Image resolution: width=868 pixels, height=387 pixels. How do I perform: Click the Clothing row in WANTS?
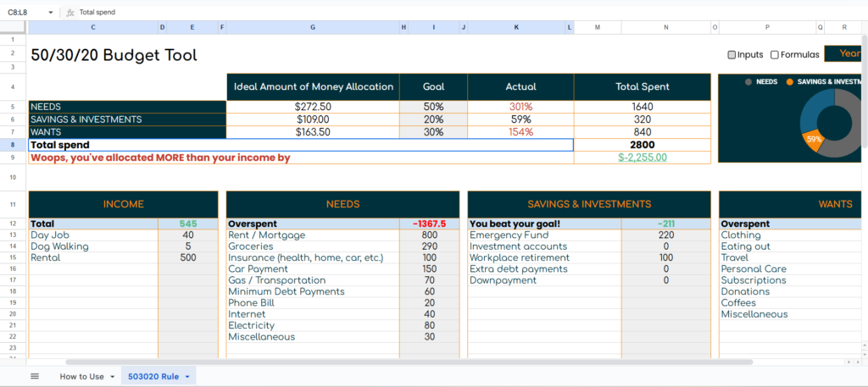[x=741, y=235]
